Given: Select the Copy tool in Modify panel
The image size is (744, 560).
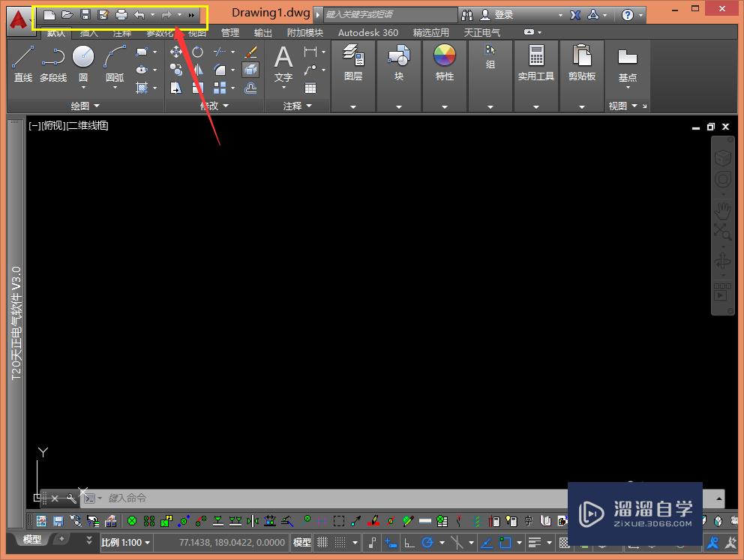Looking at the screenshot, I should click(176, 70).
